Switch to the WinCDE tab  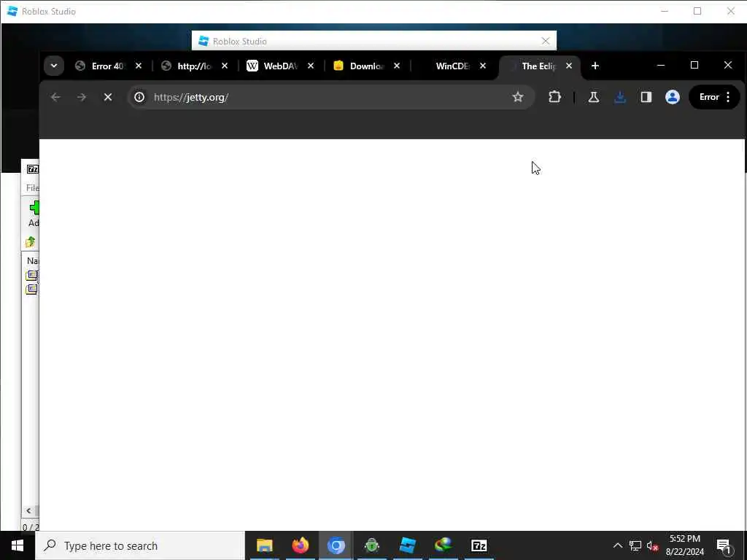pos(453,66)
